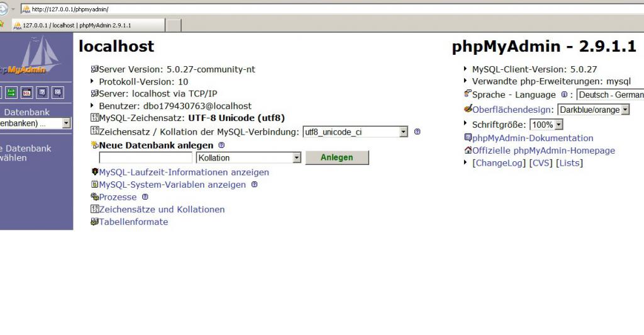Viewport: 644px width, 335px height.
Task: Open Zeichensätze und Kollationen link
Action: [x=162, y=209]
